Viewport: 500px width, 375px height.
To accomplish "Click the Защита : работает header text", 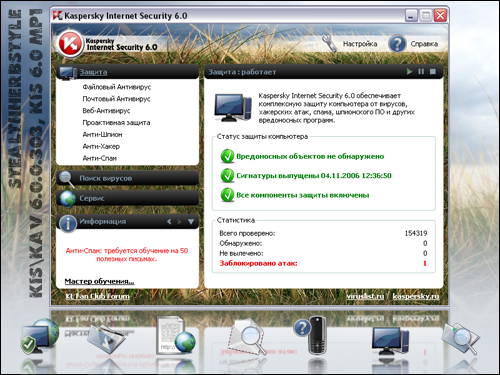I will coord(242,72).
